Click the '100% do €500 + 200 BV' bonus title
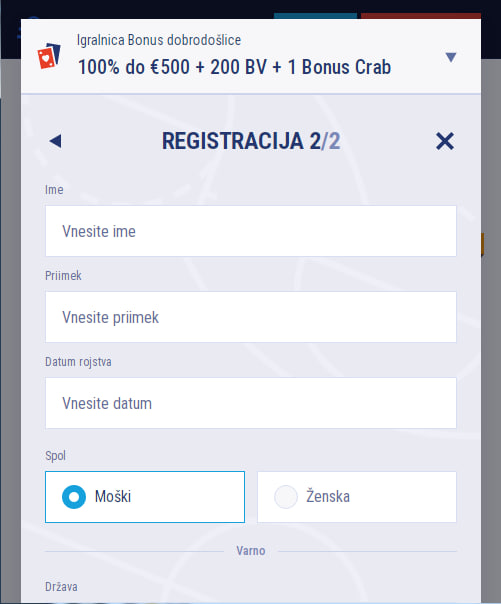 pyautogui.click(x=235, y=67)
